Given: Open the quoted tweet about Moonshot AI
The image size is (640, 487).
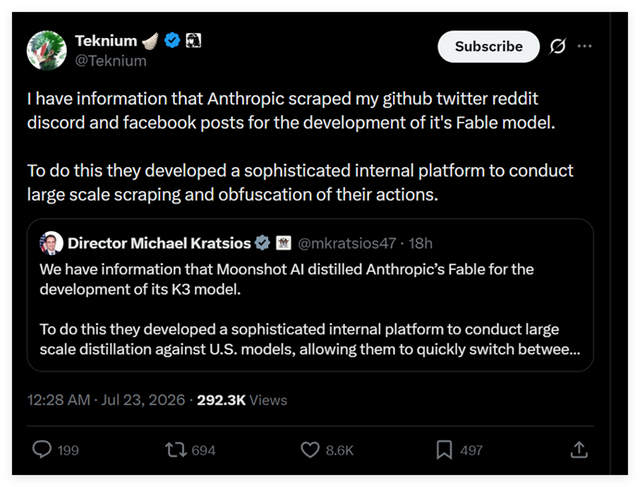Looking at the screenshot, I should click(310, 295).
